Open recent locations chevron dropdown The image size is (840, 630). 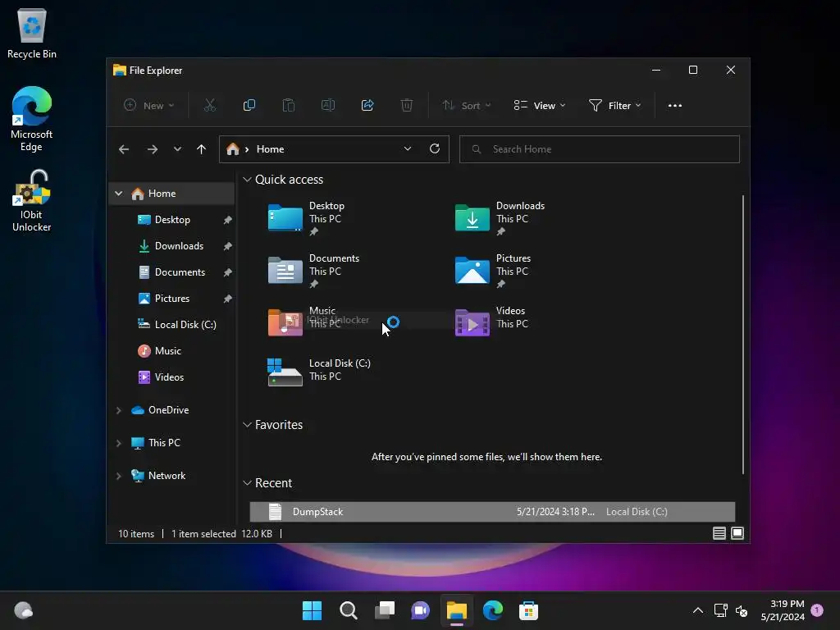(177, 149)
